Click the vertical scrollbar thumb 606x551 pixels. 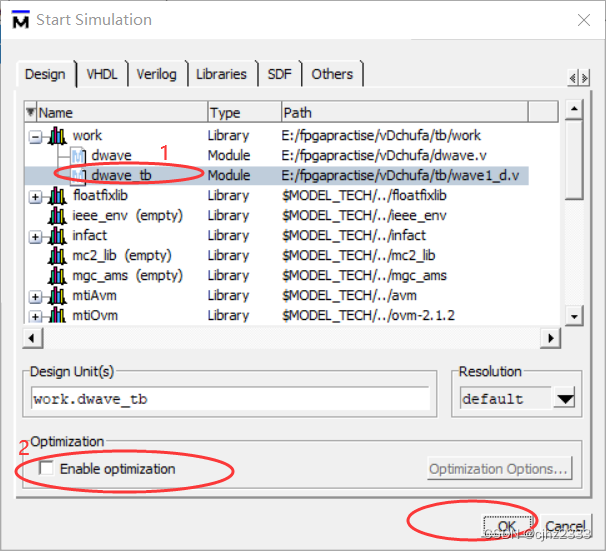(574, 160)
